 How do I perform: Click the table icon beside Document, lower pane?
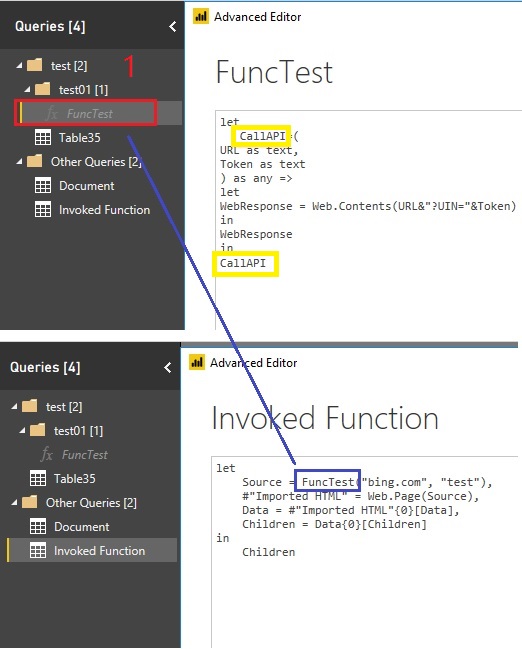click(x=38, y=526)
